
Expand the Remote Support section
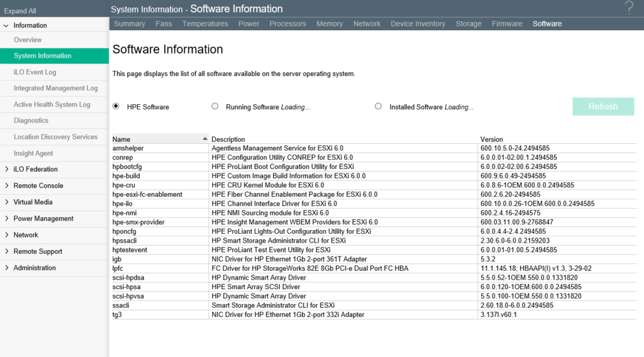point(6,251)
